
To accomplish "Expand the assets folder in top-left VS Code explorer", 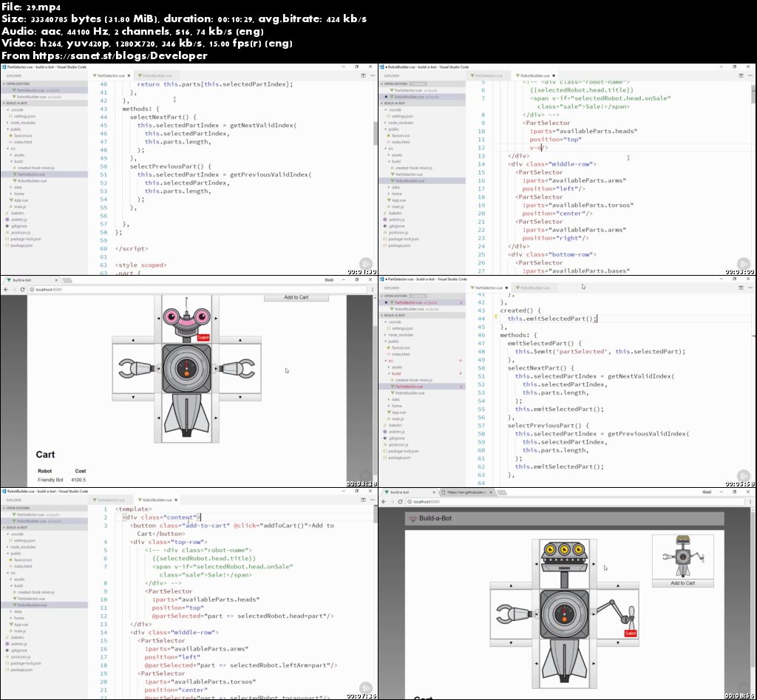I will point(19,155).
